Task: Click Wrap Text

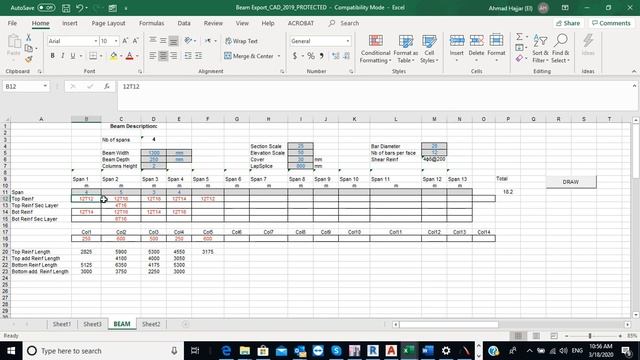Action: [242, 41]
